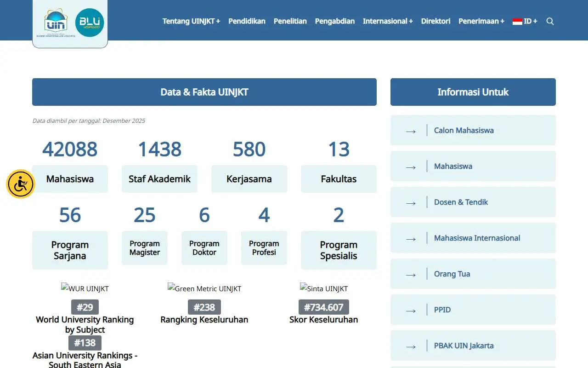This screenshot has width=588, height=368.
Task: Click the Data & Fakta UINJKT header
Action: pyautogui.click(x=204, y=92)
